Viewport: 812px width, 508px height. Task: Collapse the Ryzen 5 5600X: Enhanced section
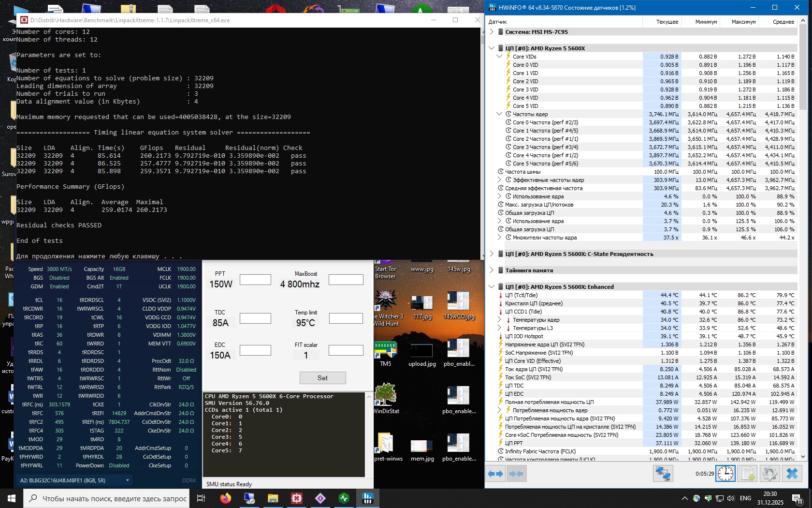pos(492,287)
